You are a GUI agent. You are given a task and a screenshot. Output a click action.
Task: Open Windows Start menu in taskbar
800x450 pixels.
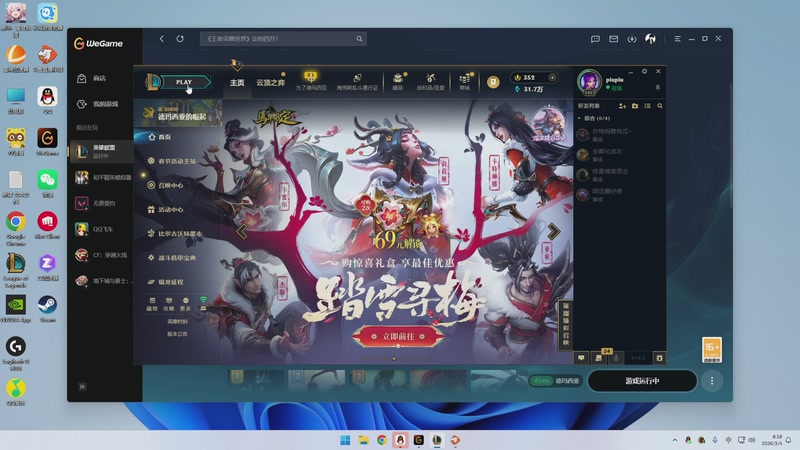click(x=345, y=440)
